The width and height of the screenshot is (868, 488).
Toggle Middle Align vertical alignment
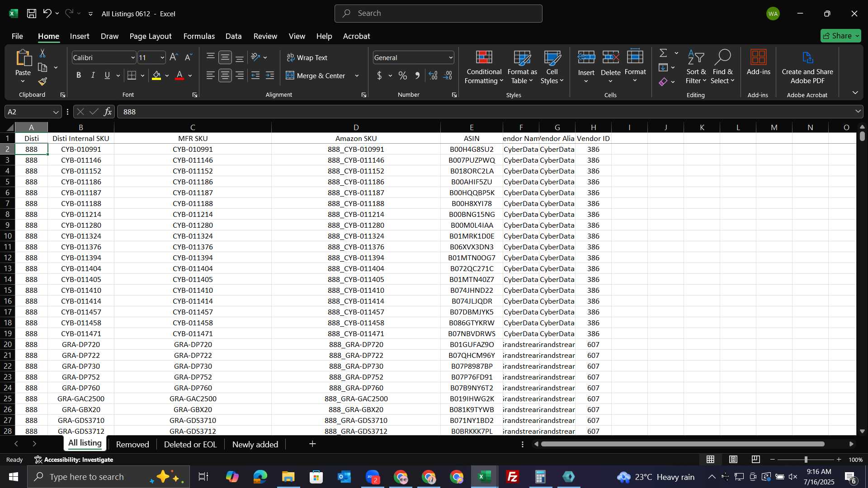pos(225,57)
